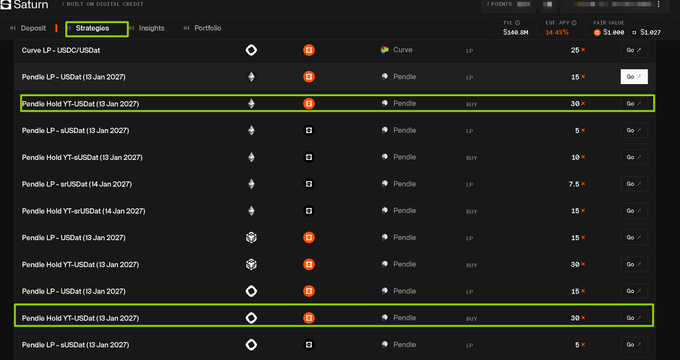Click black token icon in Pendle Hold YT-srUSDat row
This screenshot has height=360, width=680.
tap(309, 211)
